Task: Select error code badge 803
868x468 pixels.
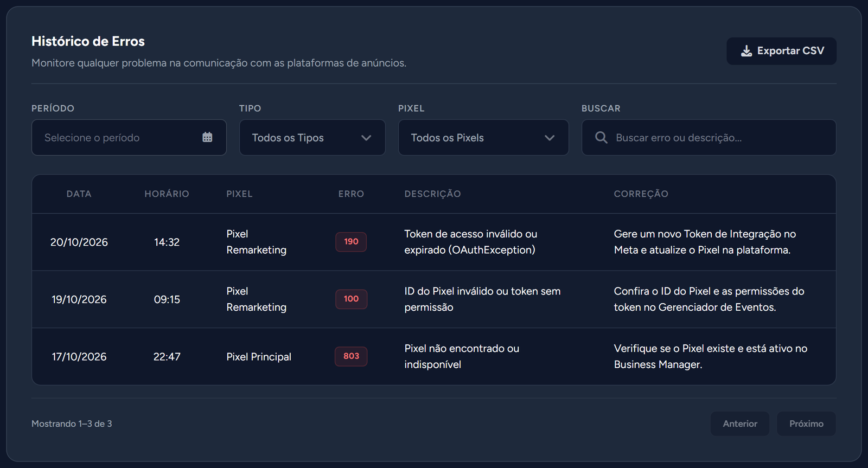Action: [351, 356]
